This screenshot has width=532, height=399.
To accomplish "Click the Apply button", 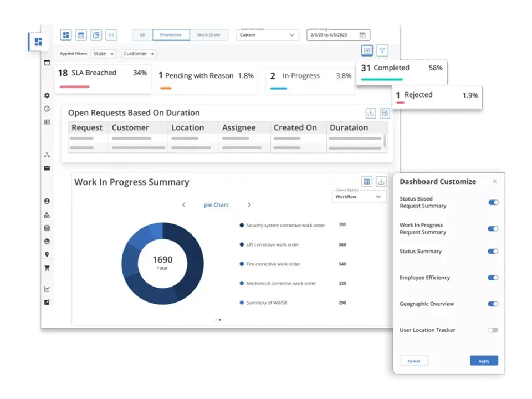I will (484, 361).
